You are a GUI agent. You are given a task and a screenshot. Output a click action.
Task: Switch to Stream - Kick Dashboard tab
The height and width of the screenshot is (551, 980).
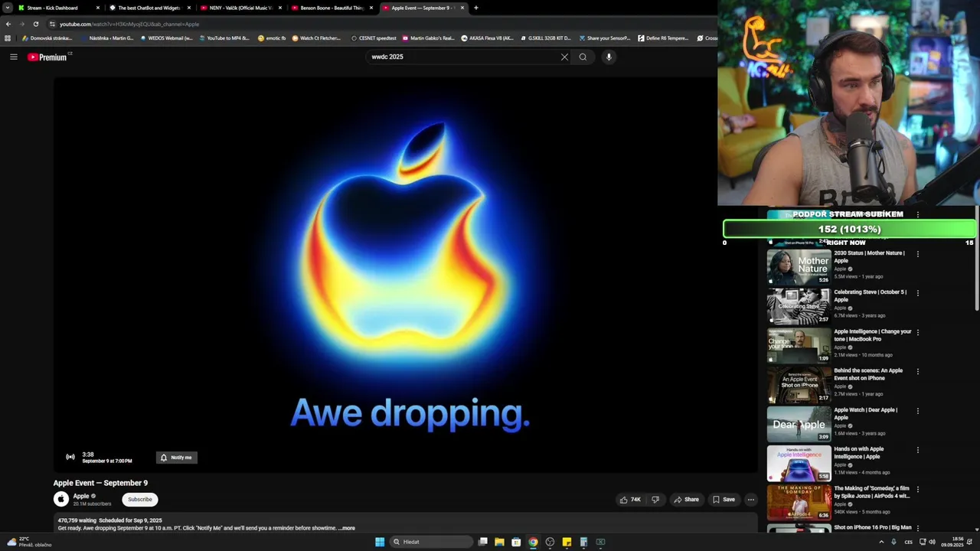tap(60, 8)
